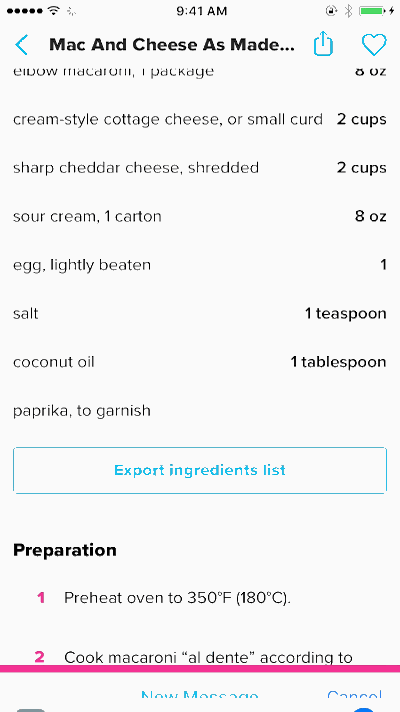The image size is (400, 712).
Task: Tap the orientation lock status icon
Action: pyautogui.click(x=331, y=11)
